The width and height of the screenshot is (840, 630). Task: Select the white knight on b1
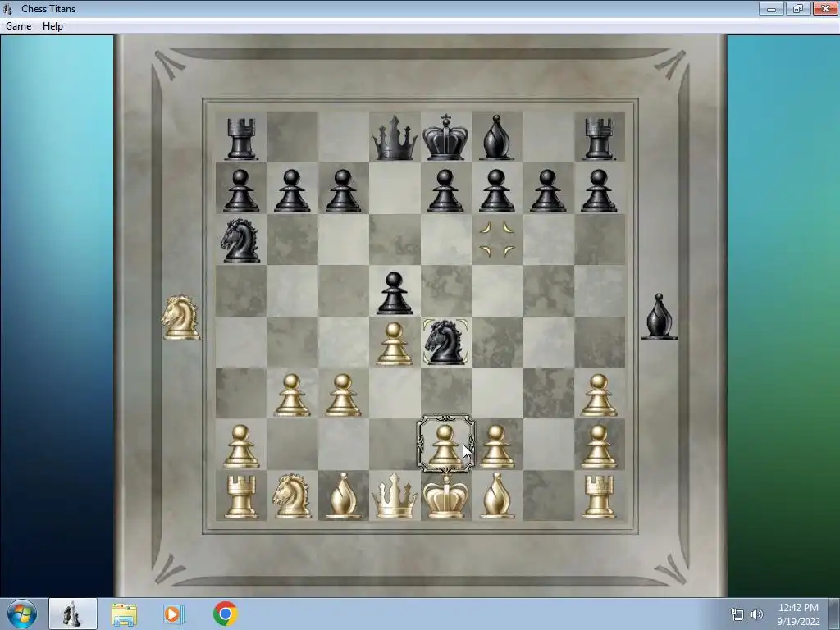pos(291,495)
